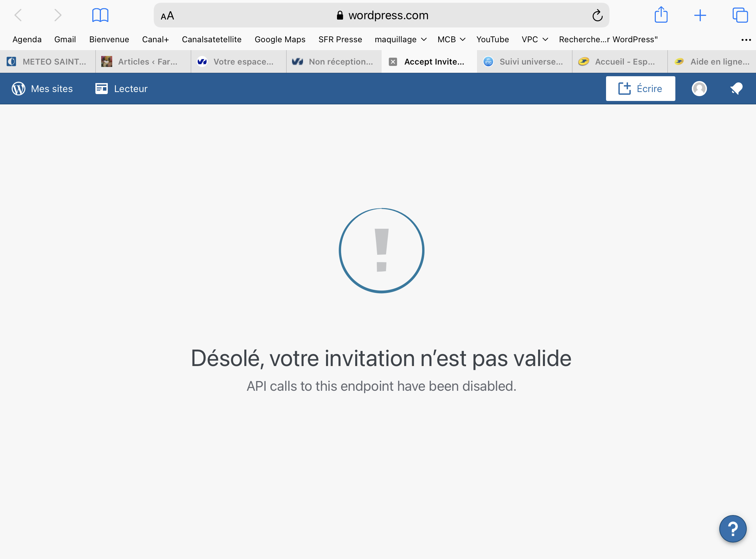Open WordPress notifications bell icon

pos(736,89)
